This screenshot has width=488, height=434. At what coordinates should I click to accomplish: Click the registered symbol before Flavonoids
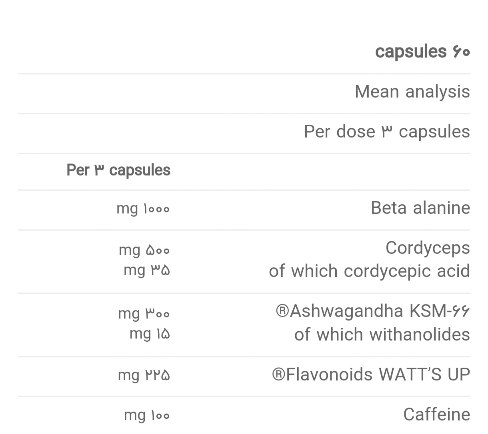click(279, 374)
